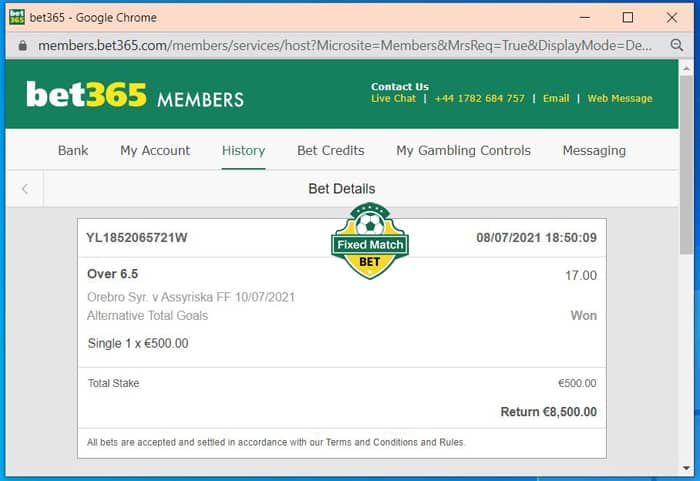Screen dimensions: 700x481
Task: Click the Won status text
Action: (x=583, y=316)
